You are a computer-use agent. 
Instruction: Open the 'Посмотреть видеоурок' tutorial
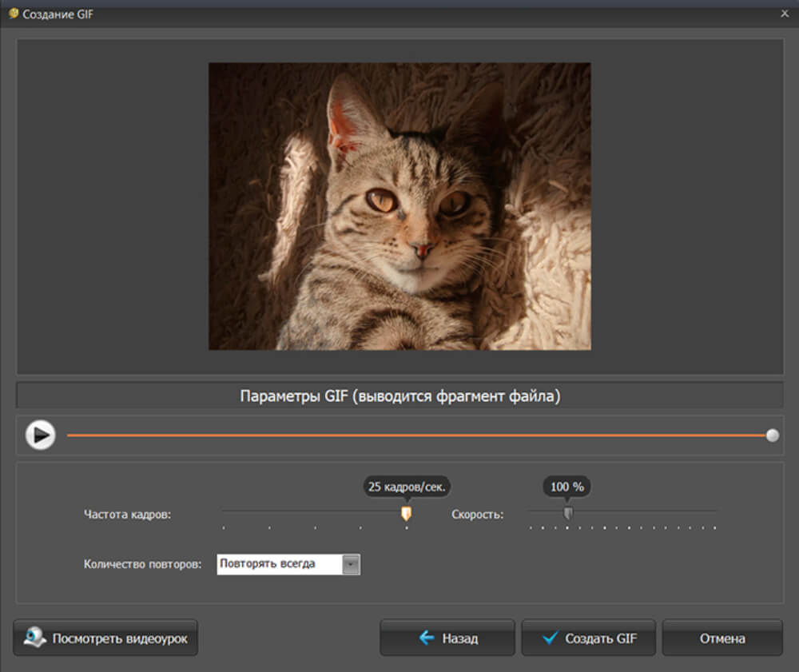pos(105,638)
